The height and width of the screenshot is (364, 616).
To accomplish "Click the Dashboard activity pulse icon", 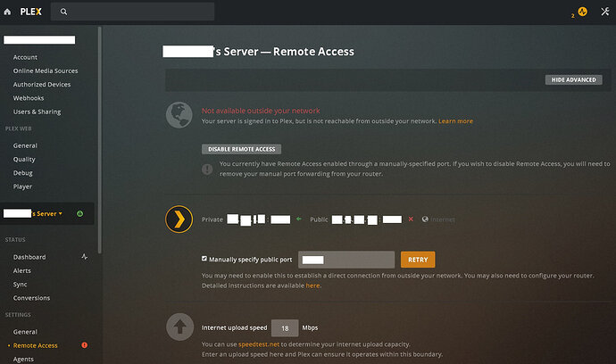I will point(85,257).
